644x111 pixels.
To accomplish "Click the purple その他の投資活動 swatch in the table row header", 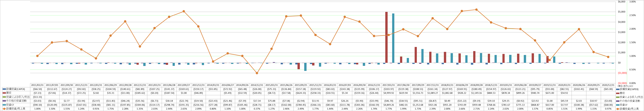I will click(4, 101).
